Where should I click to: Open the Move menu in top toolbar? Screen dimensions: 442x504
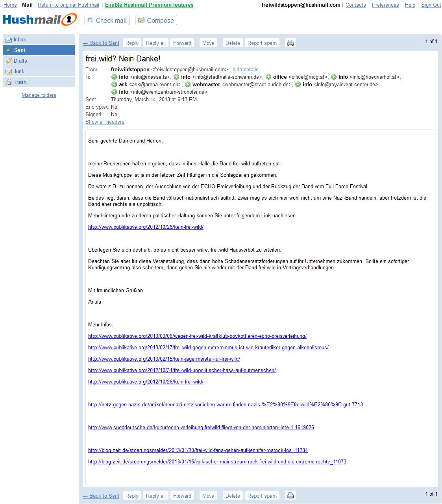click(x=208, y=43)
